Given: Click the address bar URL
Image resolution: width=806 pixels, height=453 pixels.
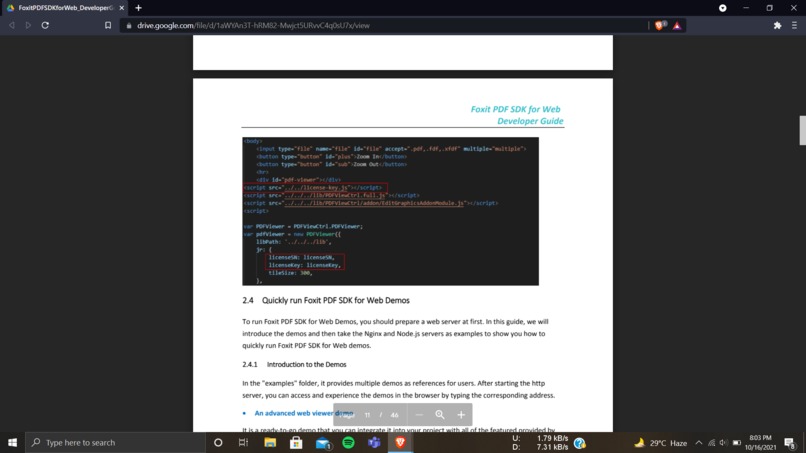Looking at the screenshot, I should [x=253, y=25].
